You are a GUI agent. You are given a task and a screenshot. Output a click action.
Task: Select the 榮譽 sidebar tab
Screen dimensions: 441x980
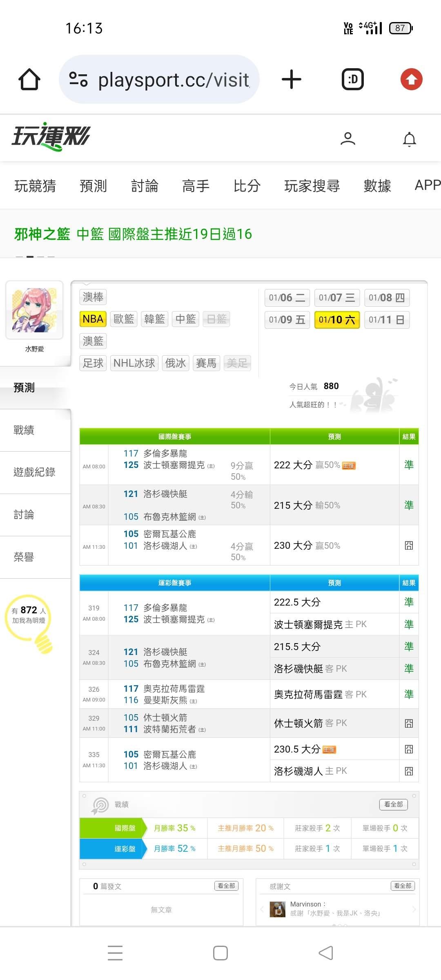click(36, 557)
